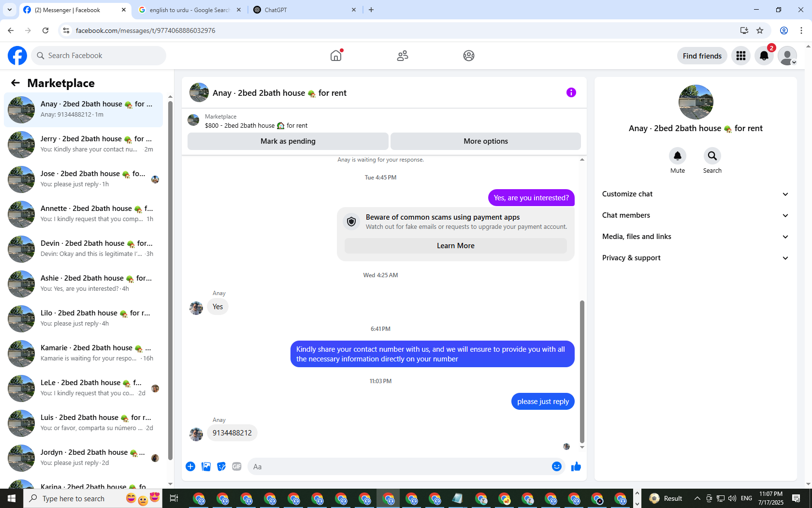Click the conversation list scrollbar
This screenshot has width=812, height=508.
(x=170, y=280)
